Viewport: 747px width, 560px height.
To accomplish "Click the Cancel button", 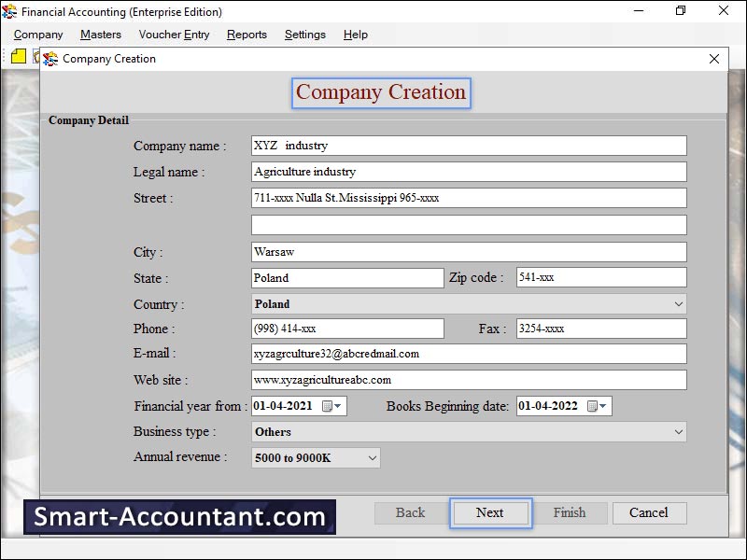I will pos(648,512).
